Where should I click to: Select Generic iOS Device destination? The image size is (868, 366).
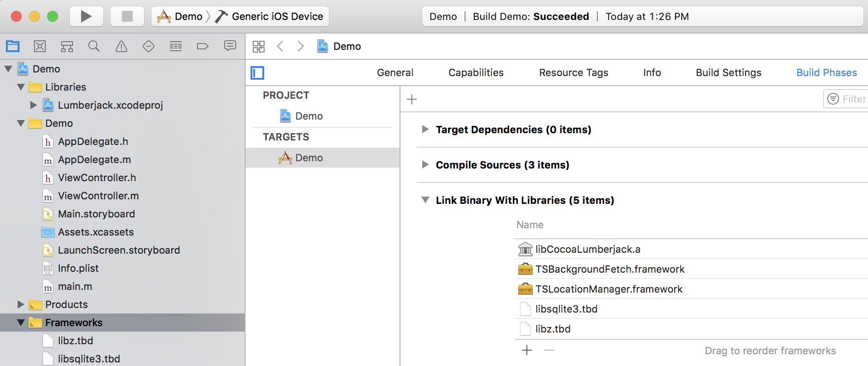click(277, 17)
